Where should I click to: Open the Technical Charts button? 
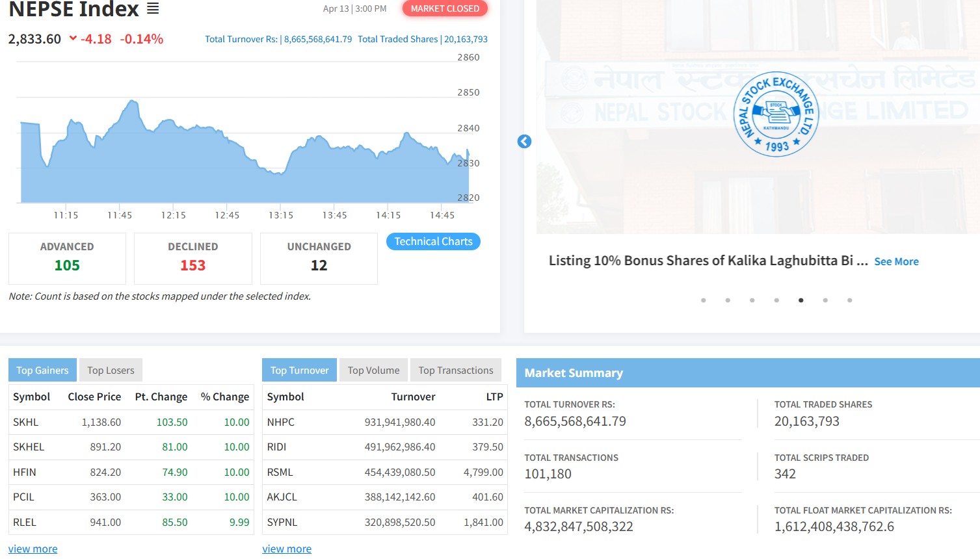(x=433, y=242)
